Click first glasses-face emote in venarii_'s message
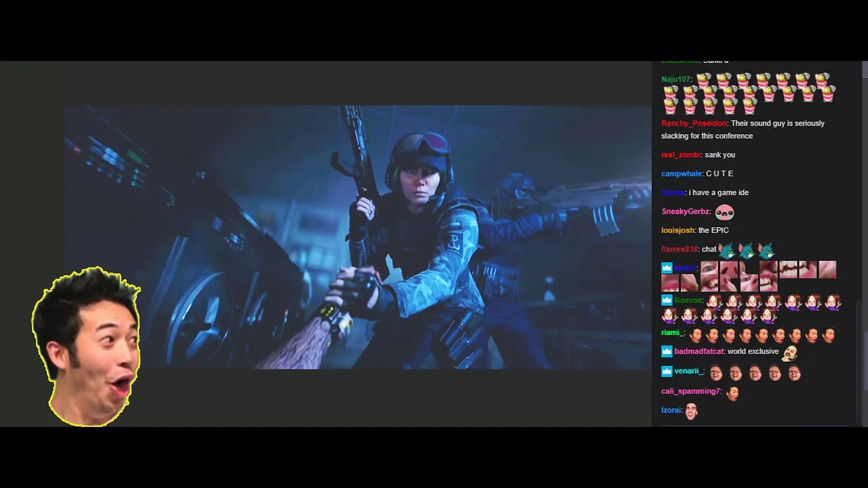The image size is (868, 488). pos(715,372)
